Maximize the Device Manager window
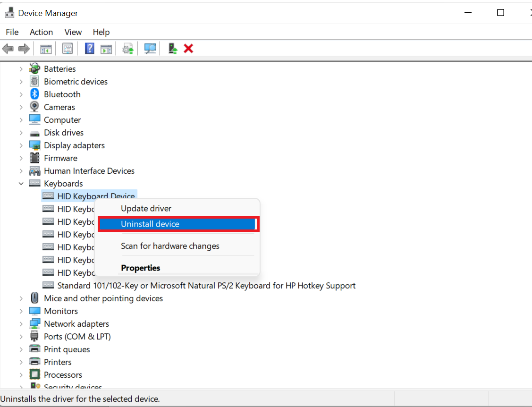Image resolution: width=532 pixels, height=407 pixels. (500, 13)
